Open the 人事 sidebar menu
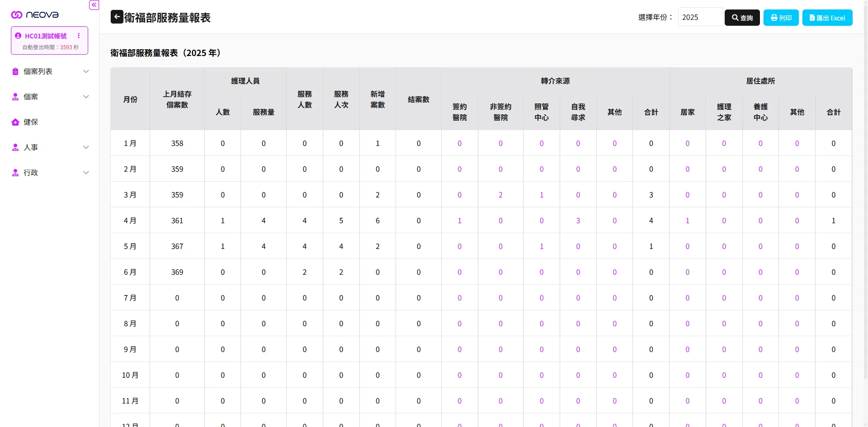The width and height of the screenshot is (868, 427). pyautogui.click(x=50, y=147)
